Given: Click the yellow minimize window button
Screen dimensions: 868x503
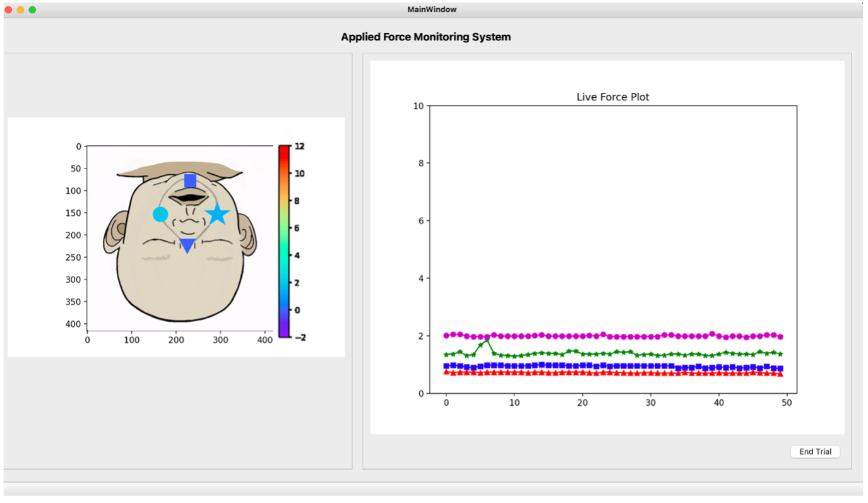Looking at the screenshot, I should click(20, 9).
